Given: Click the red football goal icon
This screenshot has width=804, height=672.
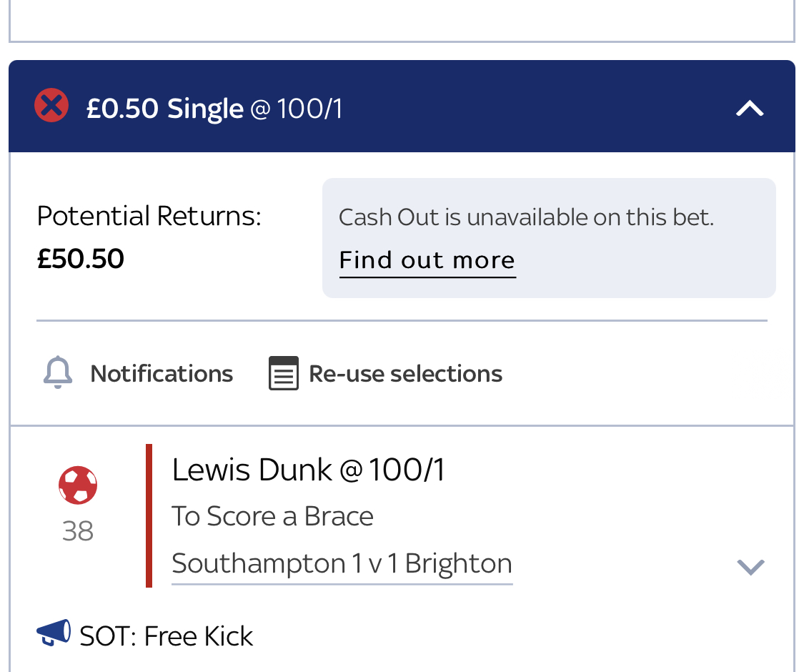Looking at the screenshot, I should (x=78, y=485).
